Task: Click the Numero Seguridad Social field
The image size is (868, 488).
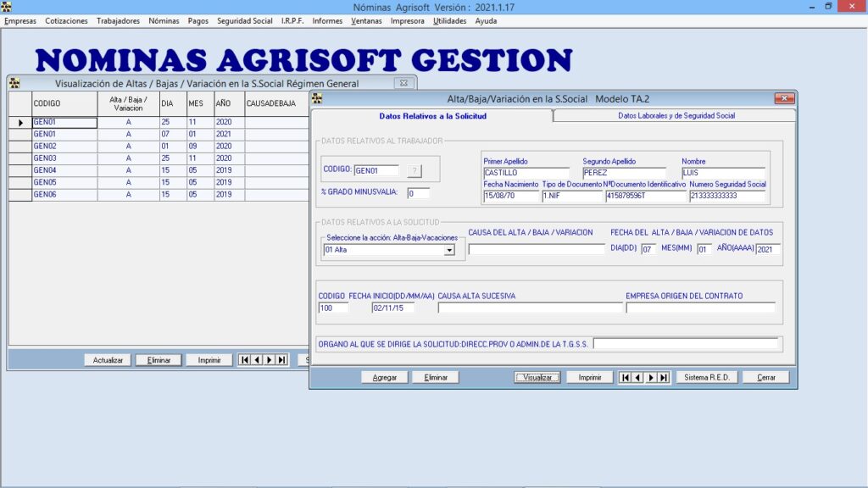Action: 727,196
